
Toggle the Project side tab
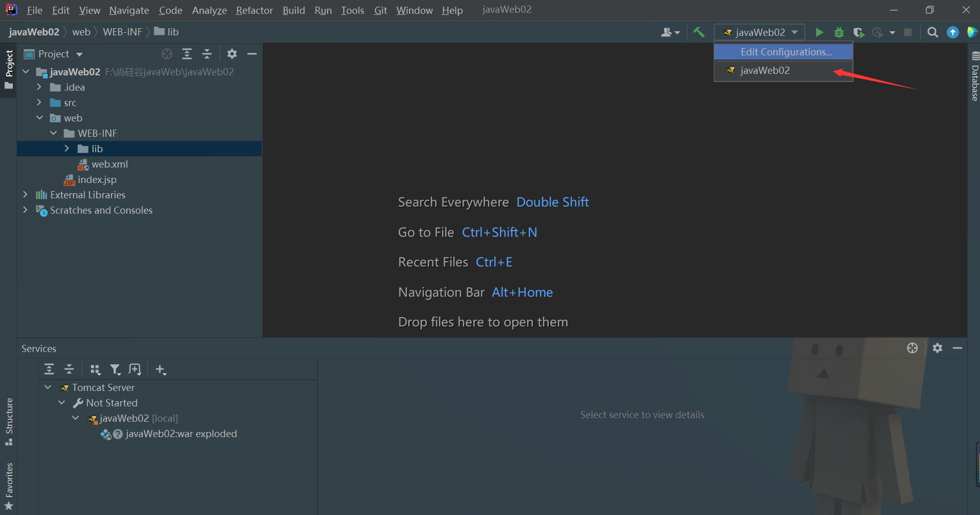(x=9, y=69)
